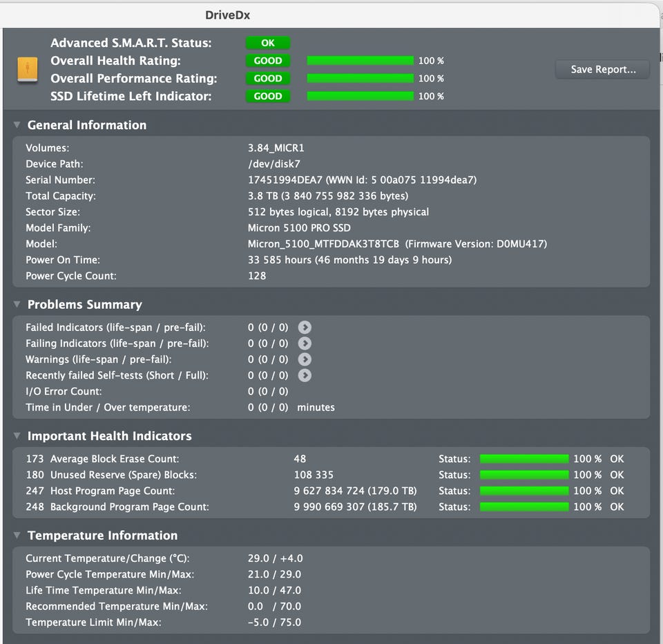Click Host Program Page Count value 179.0 TB
Image resolution: width=663 pixels, height=644 pixels.
pyautogui.click(x=355, y=491)
